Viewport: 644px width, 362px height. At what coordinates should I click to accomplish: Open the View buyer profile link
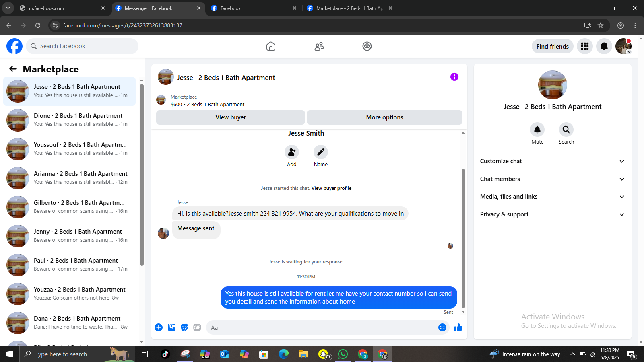click(331, 188)
